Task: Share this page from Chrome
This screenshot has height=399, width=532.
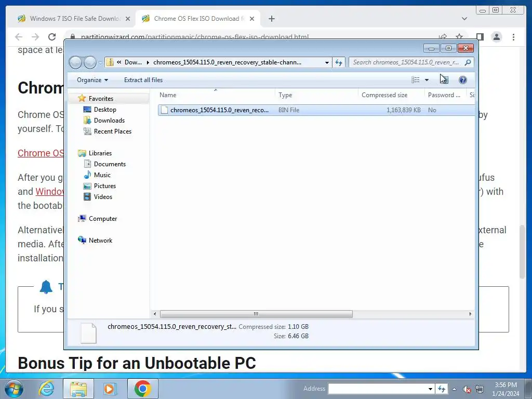Action: tap(443, 37)
